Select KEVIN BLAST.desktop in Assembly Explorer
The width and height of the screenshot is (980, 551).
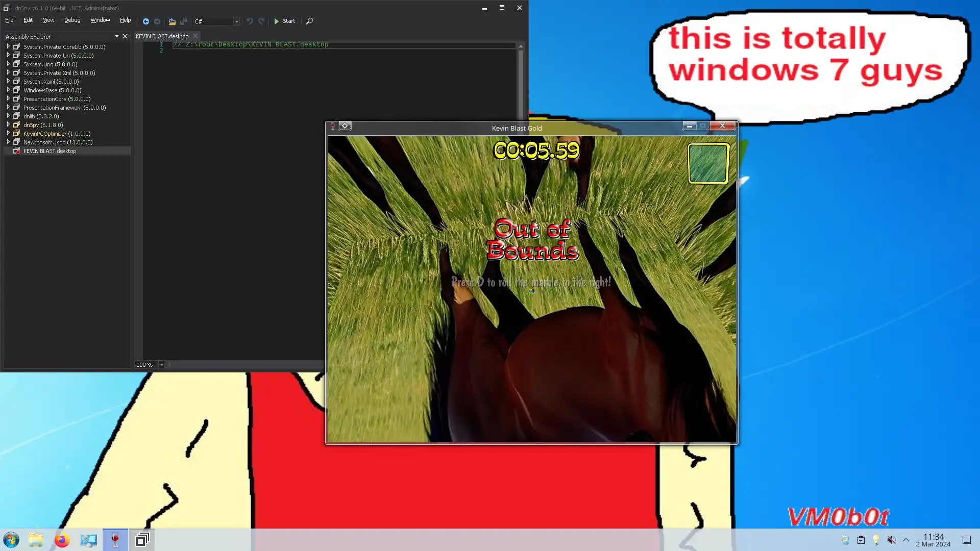[50, 151]
